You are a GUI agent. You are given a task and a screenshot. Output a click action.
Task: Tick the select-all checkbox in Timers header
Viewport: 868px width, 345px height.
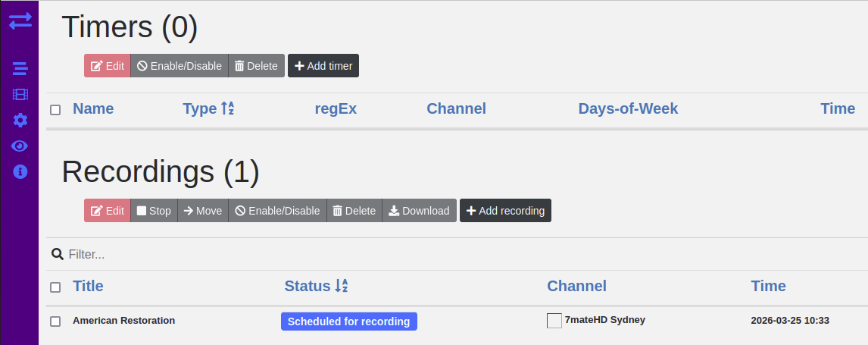(x=55, y=110)
